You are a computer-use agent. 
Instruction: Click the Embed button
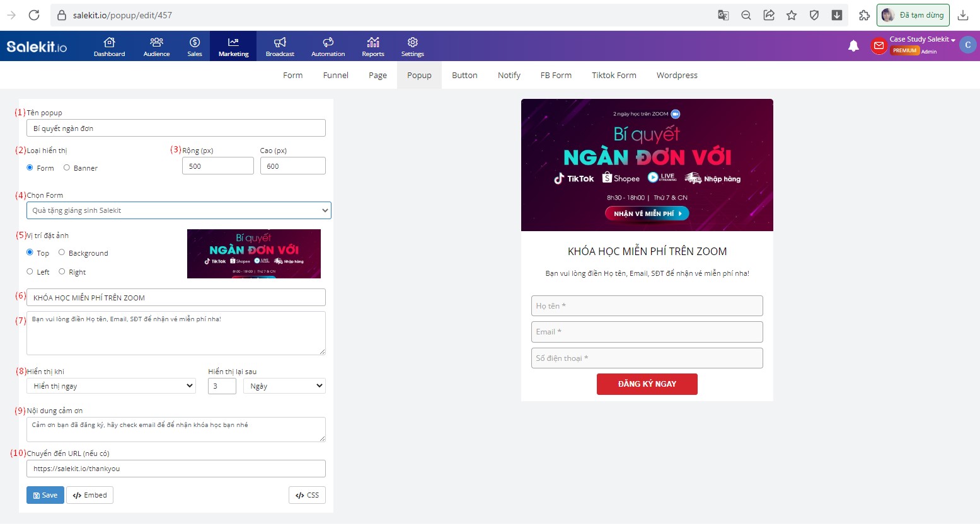coord(89,495)
